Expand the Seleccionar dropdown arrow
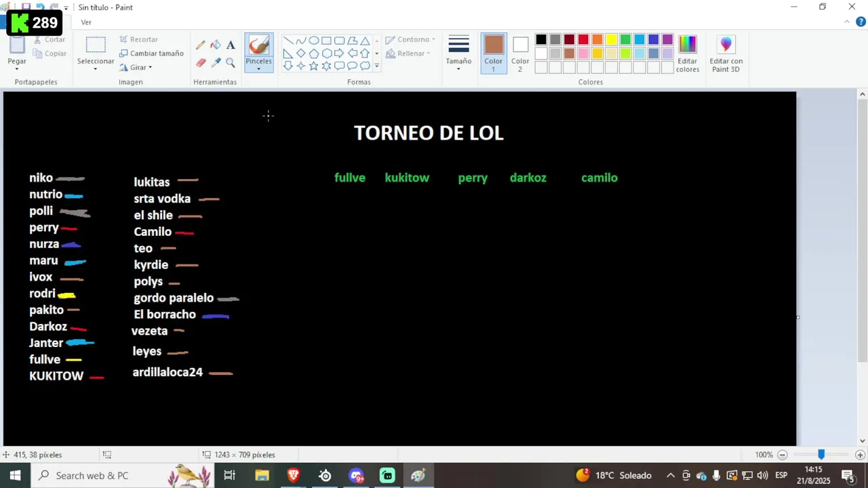 point(96,68)
